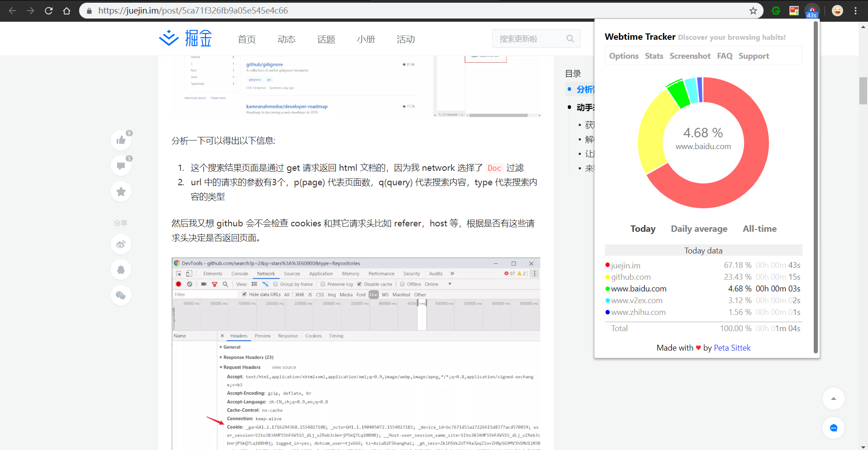868x450 pixels.
Task: Go to the 首页 nav item
Action: [247, 39]
